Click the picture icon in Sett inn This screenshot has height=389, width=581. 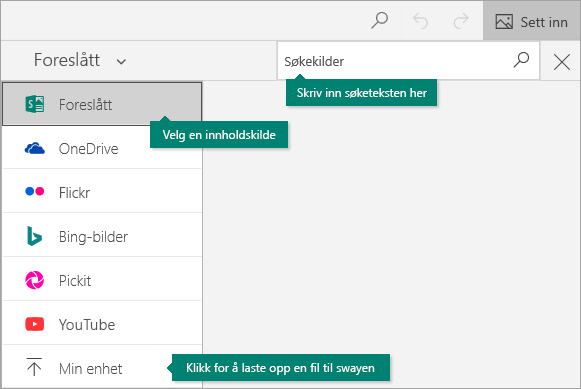click(x=504, y=22)
